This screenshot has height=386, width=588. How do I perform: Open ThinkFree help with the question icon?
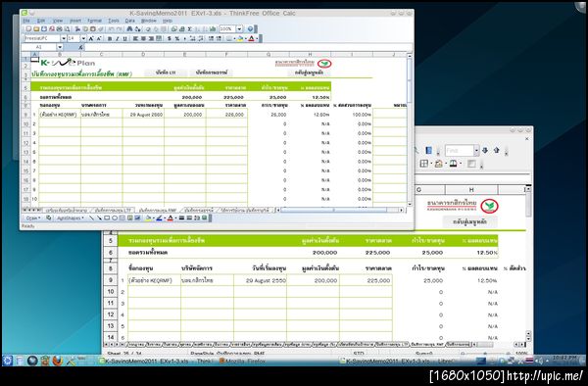click(250, 28)
